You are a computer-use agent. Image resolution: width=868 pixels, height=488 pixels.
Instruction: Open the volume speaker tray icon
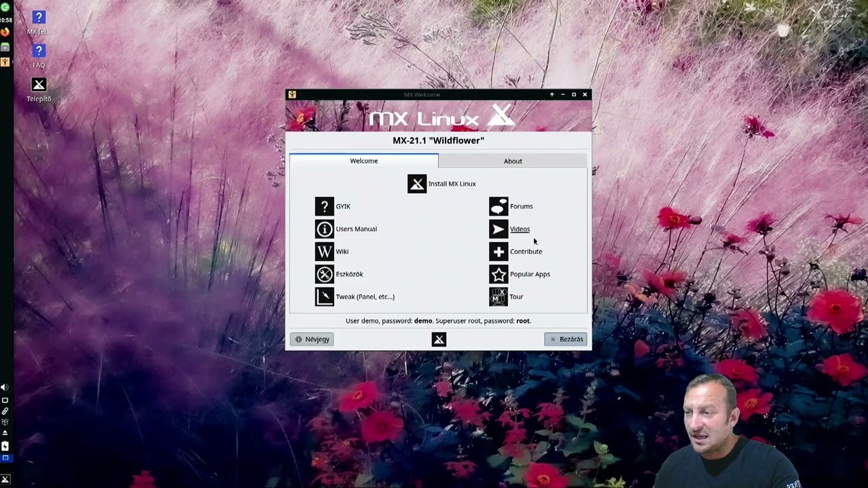[x=5, y=387]
